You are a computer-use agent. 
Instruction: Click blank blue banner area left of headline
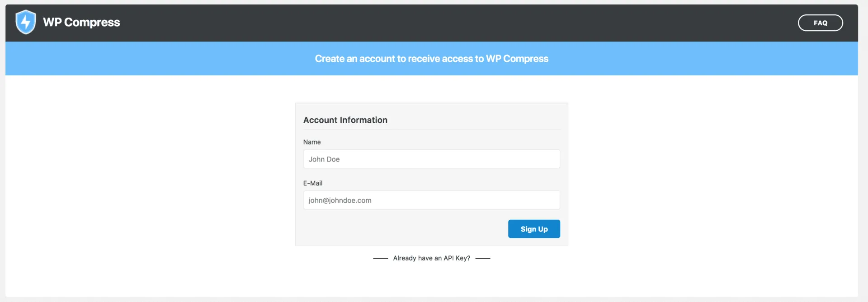(x=158, y=59)
